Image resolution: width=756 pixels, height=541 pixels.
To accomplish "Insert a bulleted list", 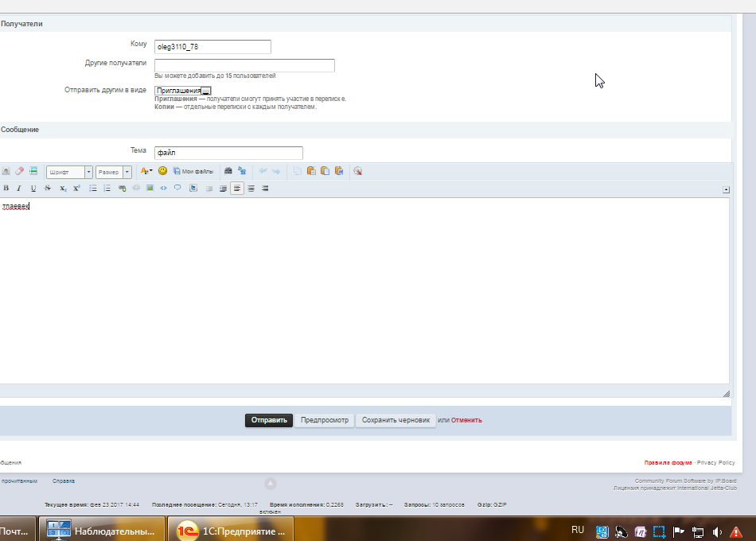I will 93,189.
